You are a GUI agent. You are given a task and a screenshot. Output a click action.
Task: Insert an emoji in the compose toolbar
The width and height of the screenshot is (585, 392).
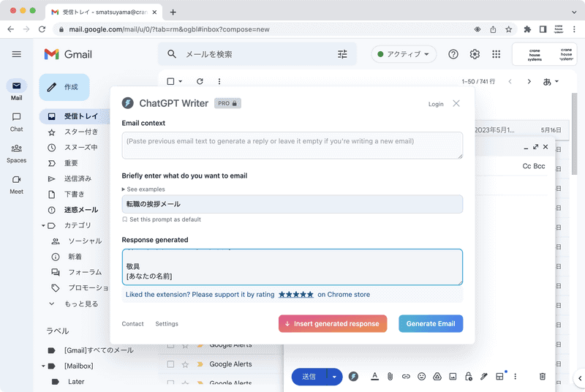point(421,377)
